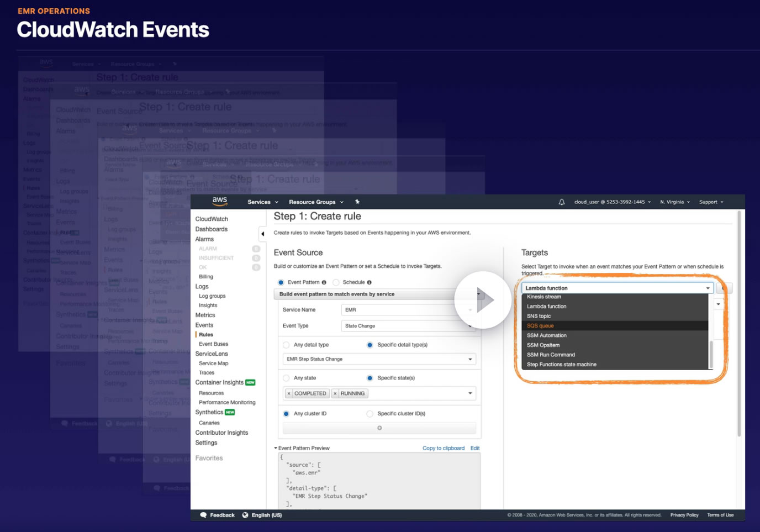This screenshot has height=532, width=760.
Task: Click the AWS logo in the console header
Action: (x=220, y=201)
